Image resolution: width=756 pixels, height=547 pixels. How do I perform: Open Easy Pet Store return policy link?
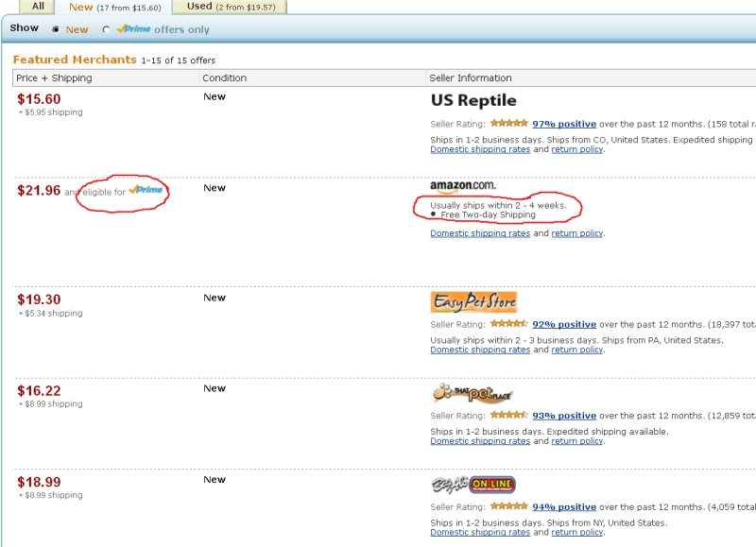(577, 350)
